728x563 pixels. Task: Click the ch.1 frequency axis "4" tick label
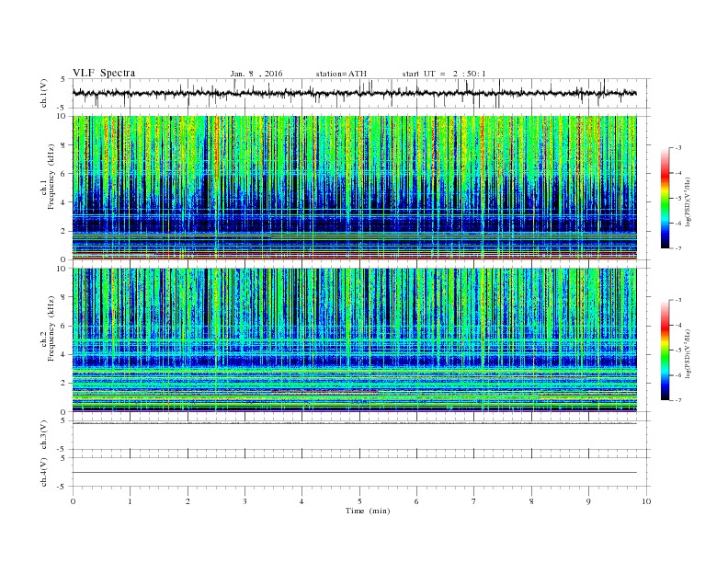pos(63,202)
